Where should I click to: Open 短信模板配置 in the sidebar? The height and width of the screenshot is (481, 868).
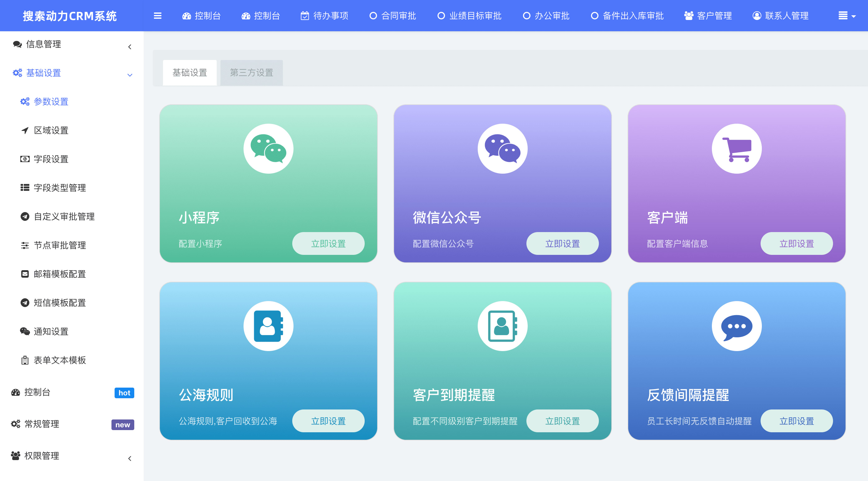point(53,303)
